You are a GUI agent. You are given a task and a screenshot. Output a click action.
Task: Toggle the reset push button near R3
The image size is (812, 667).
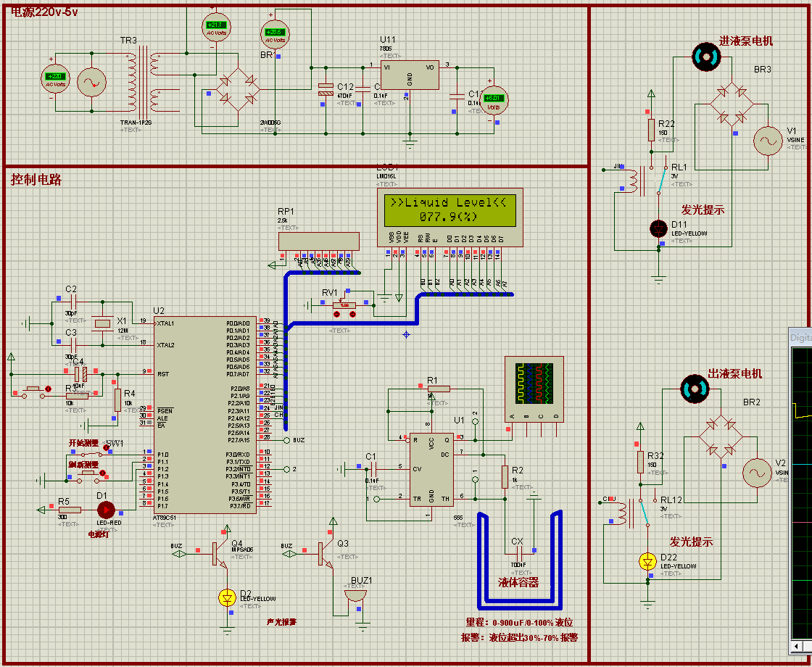pyautogui.click(x=48, y=389)
